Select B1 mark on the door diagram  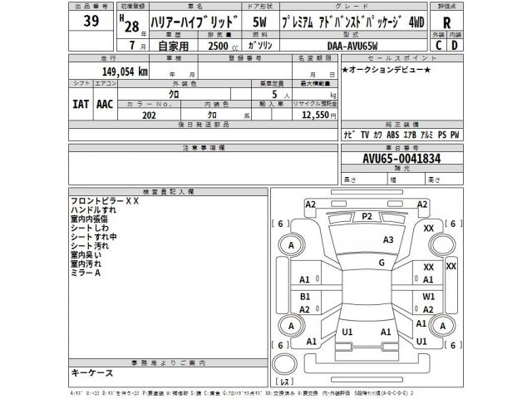point(305,297)
